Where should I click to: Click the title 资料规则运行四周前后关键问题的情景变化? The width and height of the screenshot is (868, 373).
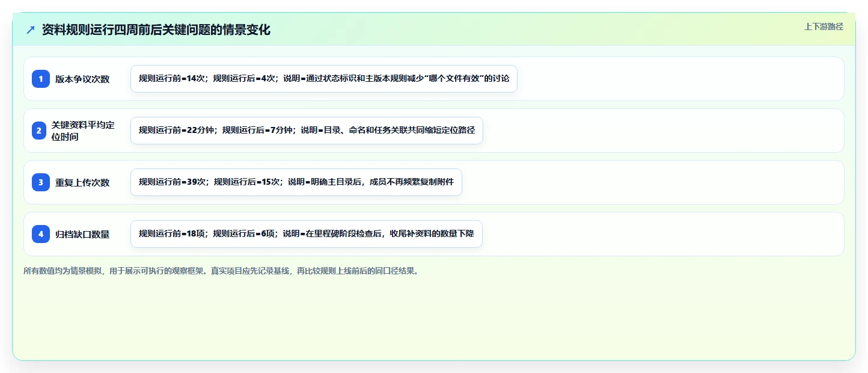pyautogui.click(x=156, y=30)
